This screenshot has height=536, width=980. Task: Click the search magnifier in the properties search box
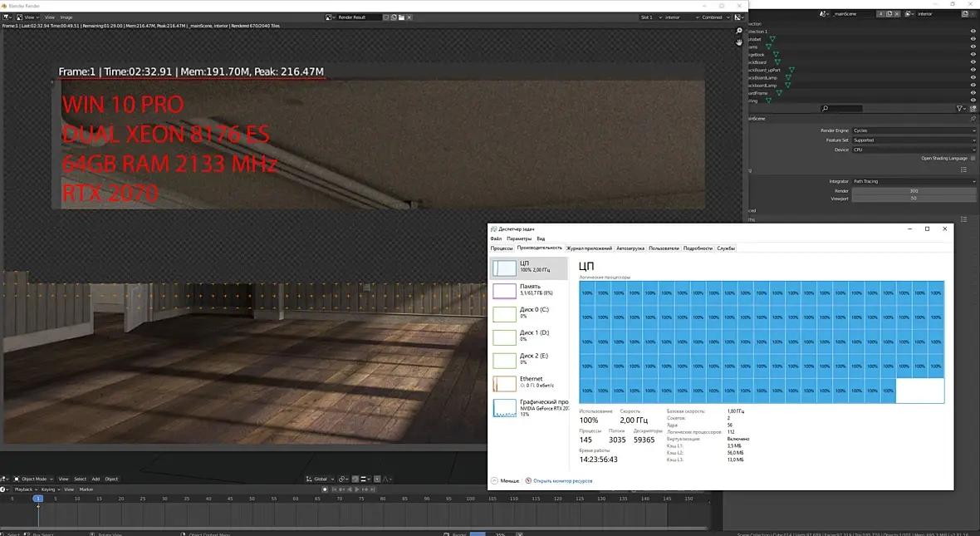tap(825, 108)
